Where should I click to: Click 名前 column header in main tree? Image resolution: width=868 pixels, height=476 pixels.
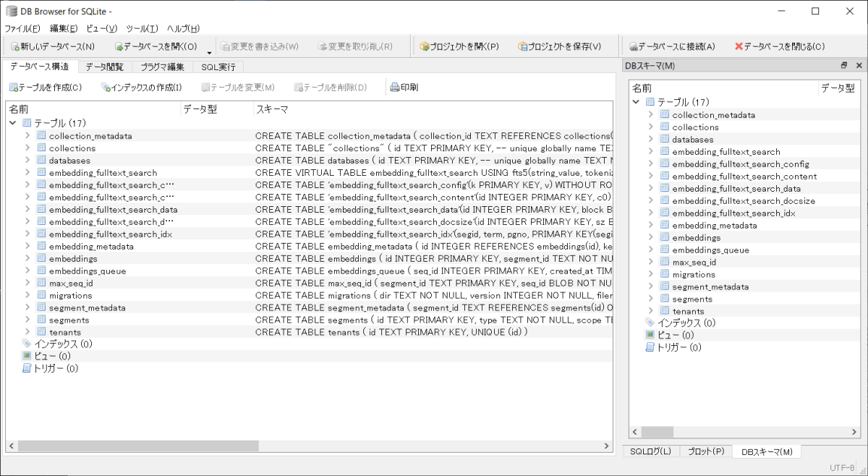tap(93, 109)
